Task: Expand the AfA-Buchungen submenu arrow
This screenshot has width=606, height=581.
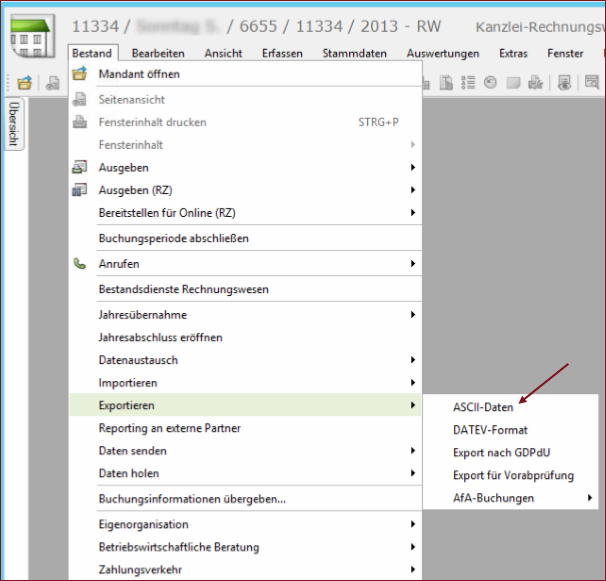Action: point(591,498)
